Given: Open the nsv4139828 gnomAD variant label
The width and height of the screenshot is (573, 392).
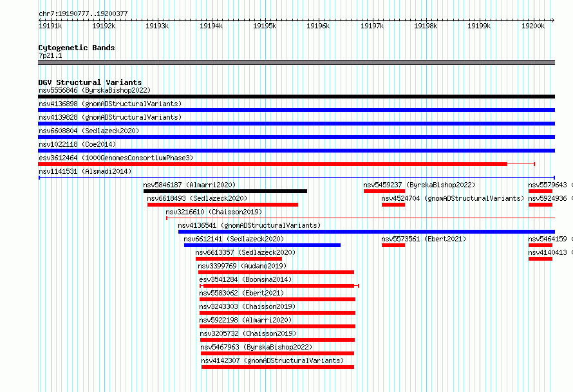Looking at the screenshot, I should point(110,117).
